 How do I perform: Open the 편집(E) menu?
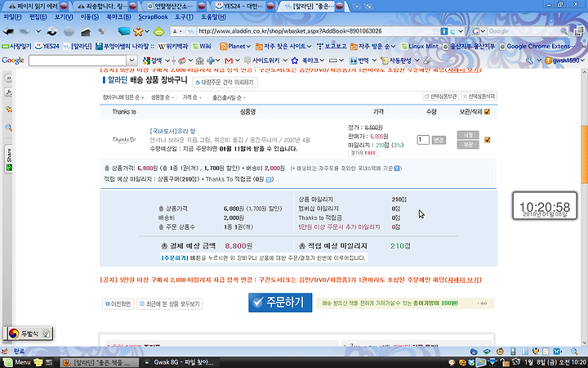[x=38, y=17]
